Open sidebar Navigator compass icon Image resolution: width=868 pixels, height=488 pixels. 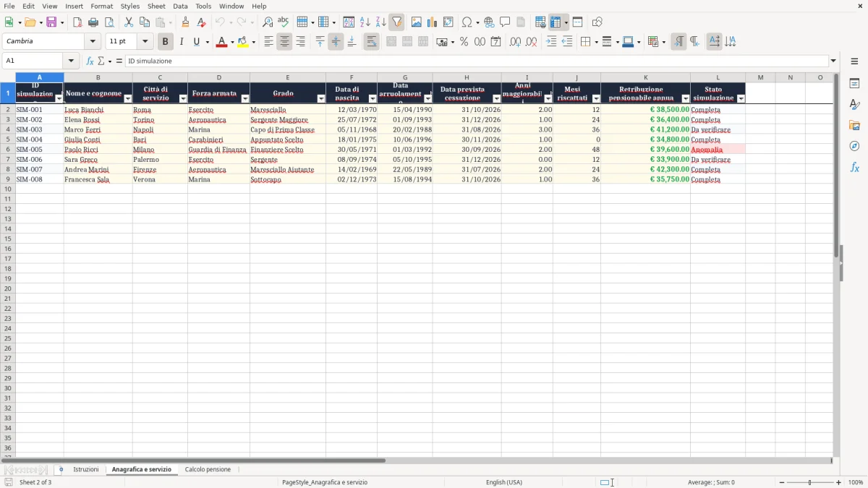[x=854, y=146]
